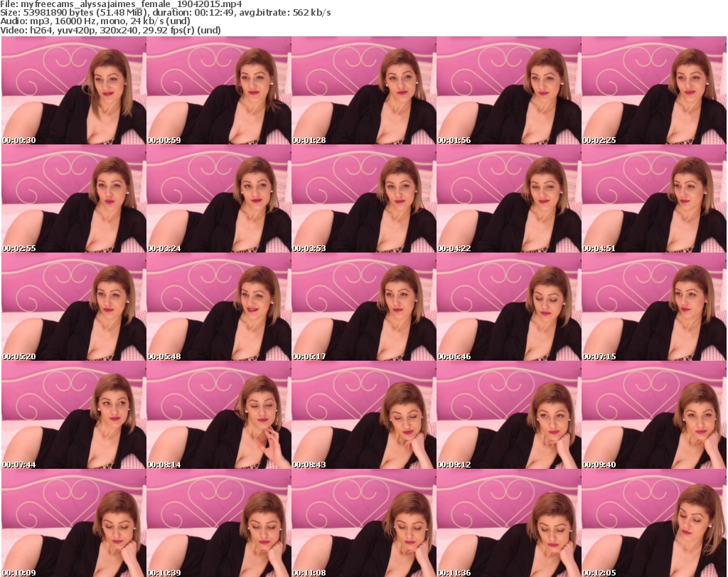Image resolution: width=728 pixels, height=577 pixels.
Task: Open the frame stamped 00:03:53
Action: (x=363, y=198)
